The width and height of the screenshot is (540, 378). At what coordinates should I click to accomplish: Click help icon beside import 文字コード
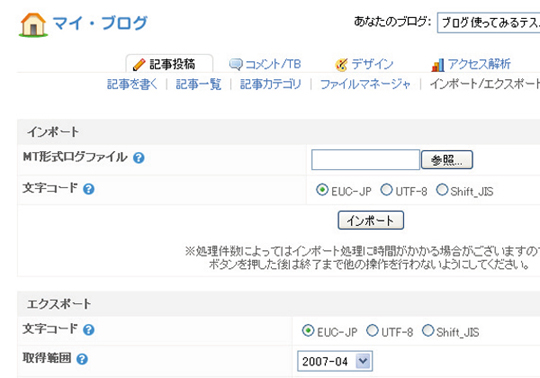pyautogui.click(x=89, y=189)
